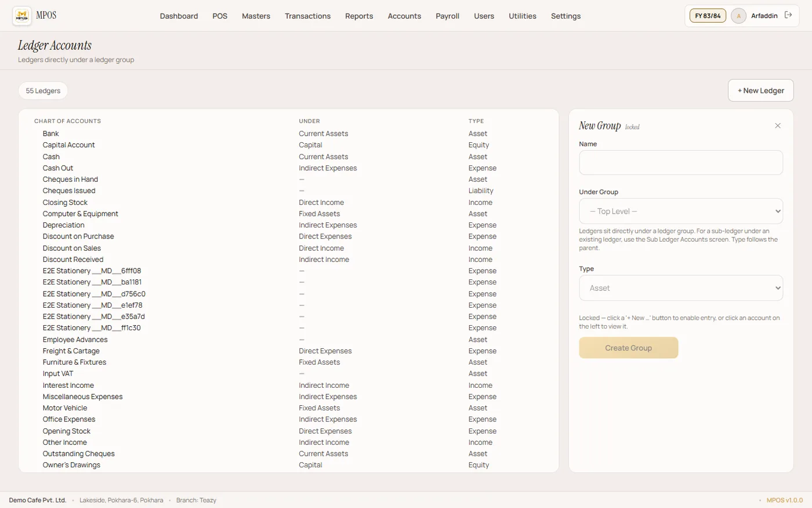This screenshot has height=508, width=812.
Task: Open the POS menu
Action: (220, 16)
